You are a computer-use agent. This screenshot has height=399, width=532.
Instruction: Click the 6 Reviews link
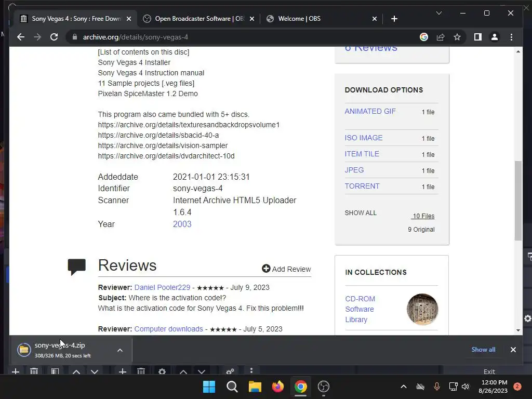371,48
